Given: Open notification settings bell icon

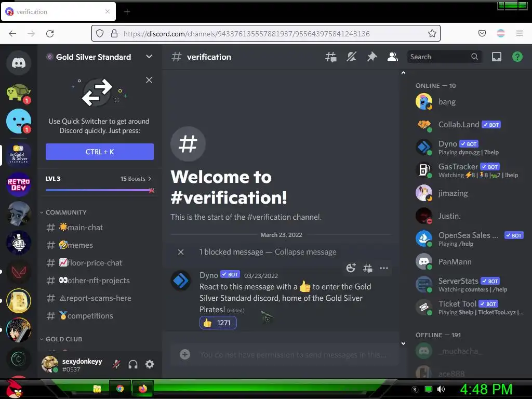Looking at the screenshot, I should pyautogui.click(x=351, y=57).
